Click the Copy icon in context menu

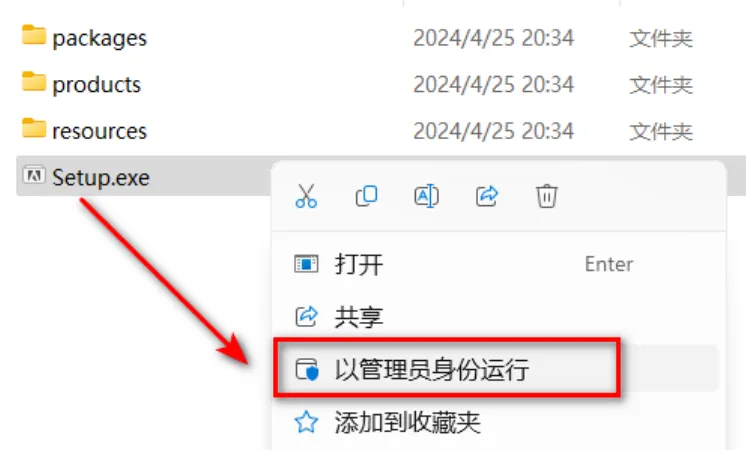point(366,196)
